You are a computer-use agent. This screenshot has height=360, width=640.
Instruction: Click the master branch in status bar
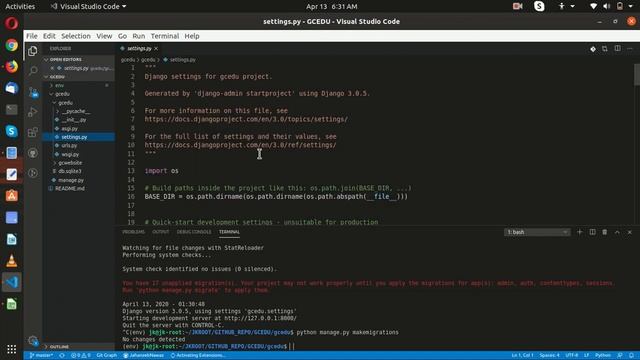[x=41, y=356]
